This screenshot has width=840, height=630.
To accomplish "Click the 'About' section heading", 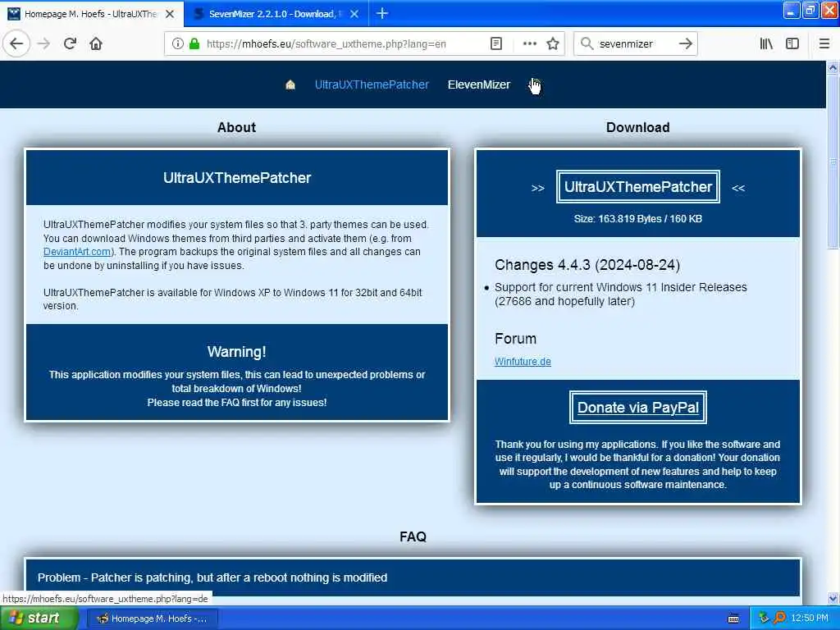I will [237, 127].
